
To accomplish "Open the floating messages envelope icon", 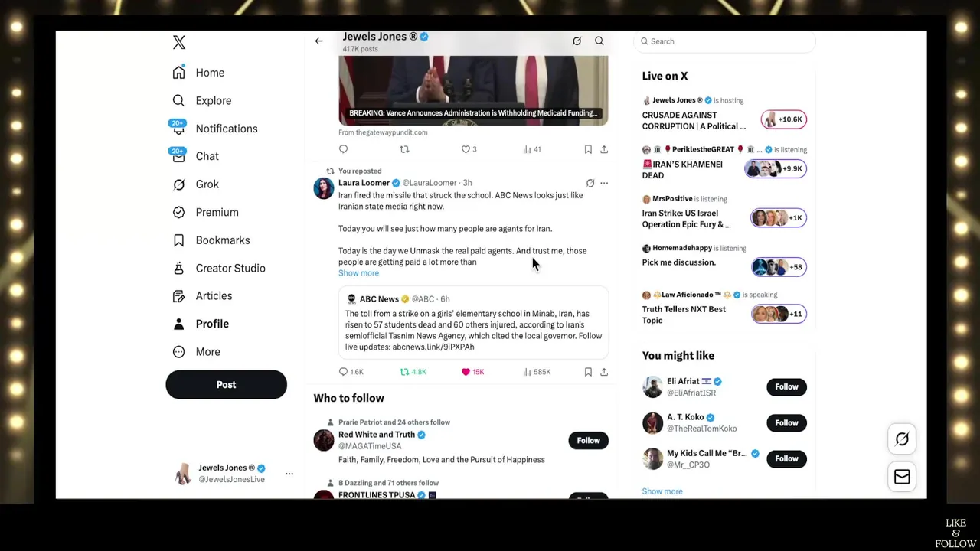I will pyautogui.click(x=902, y=477).
